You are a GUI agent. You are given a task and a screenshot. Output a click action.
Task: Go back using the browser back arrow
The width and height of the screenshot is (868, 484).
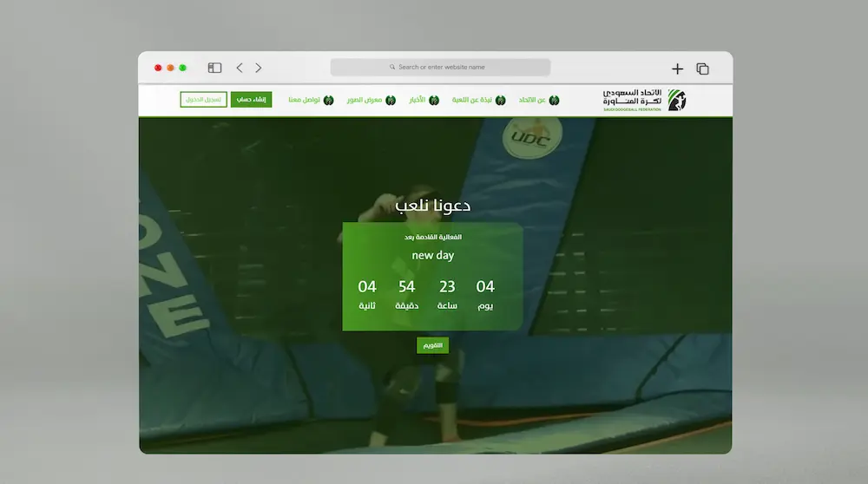click(240, 68)
